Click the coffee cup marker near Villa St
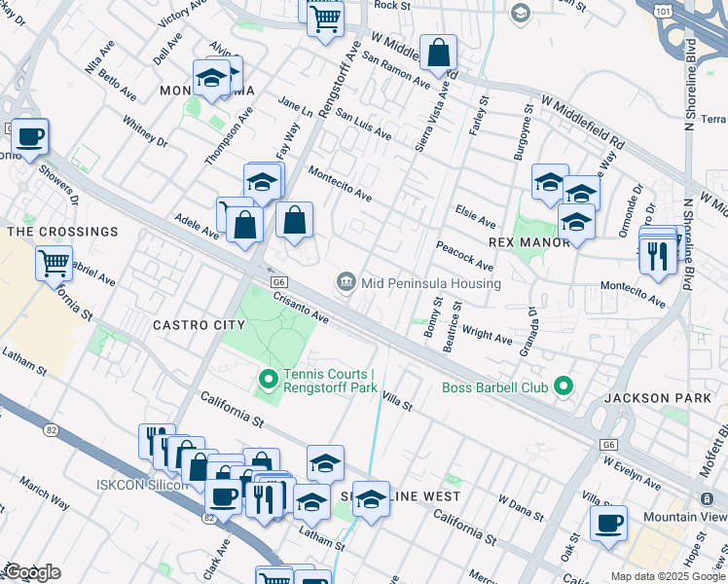The image size is (728, 584). pos(609,522)
